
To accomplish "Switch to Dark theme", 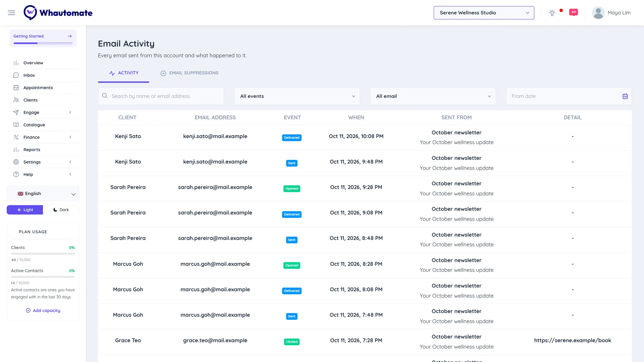I will (61, 210).
